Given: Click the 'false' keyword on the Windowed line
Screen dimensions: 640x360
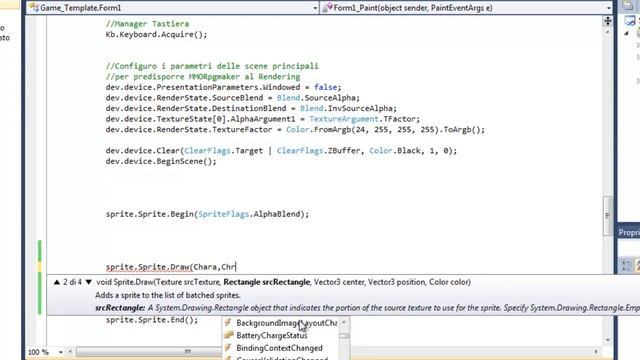Looking at the screenshot, I should click(x=325, y=87).
